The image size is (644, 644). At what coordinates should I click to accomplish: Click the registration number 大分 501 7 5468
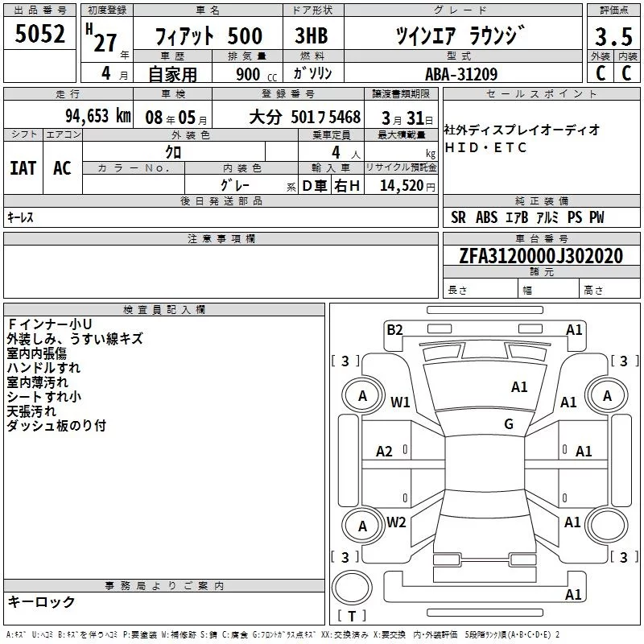click(304, 116)
